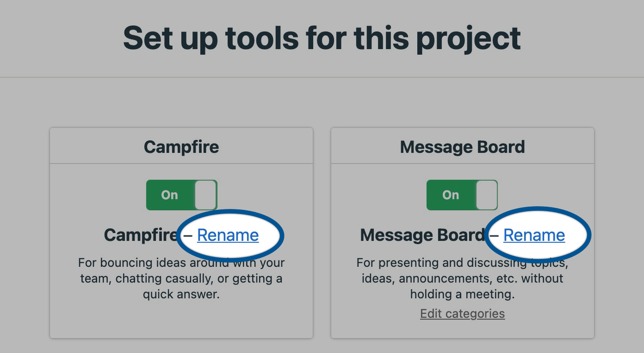Image resolution: width=644 pixels, height=353 pixels.
Task: Disable the Message Board toggle switch
Action: 462,195
